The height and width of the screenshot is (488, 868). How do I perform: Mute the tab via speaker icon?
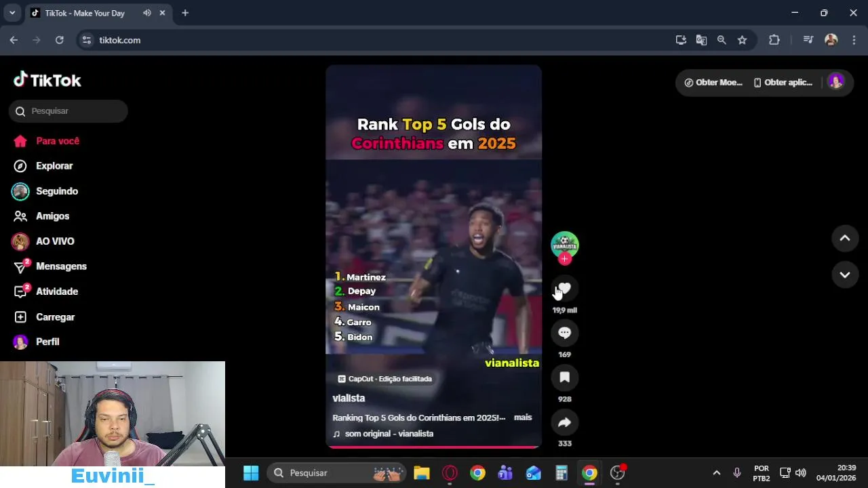[x=147, y=13]
